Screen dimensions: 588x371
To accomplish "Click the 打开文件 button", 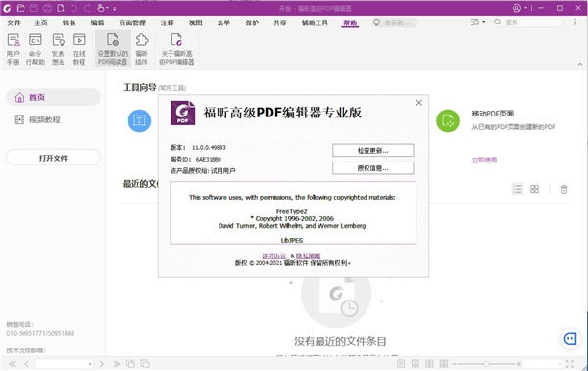I will click(53, 158).
